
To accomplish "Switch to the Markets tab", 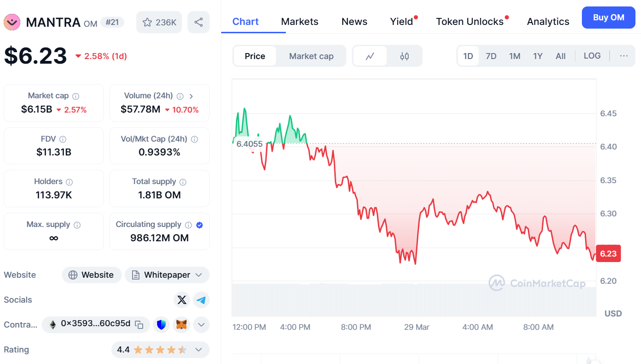I will tap(299, 21).
